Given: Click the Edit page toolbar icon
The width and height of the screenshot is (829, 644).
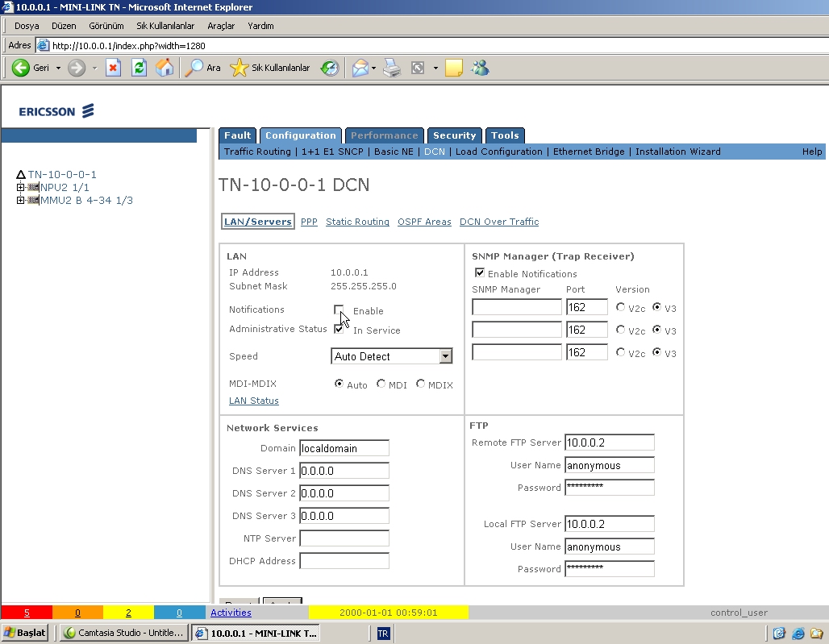Looking at the screenshot, I should click(418, 68).
